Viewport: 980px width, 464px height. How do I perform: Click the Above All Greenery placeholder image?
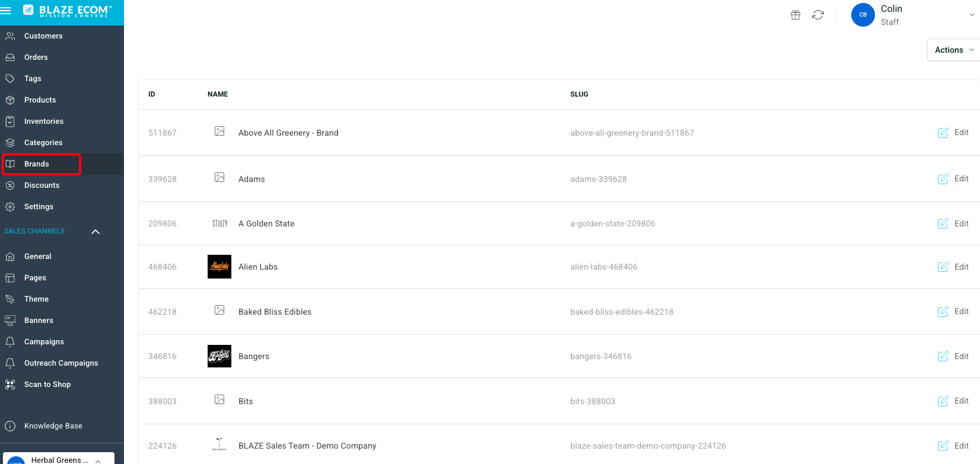(x=219, y=132)
